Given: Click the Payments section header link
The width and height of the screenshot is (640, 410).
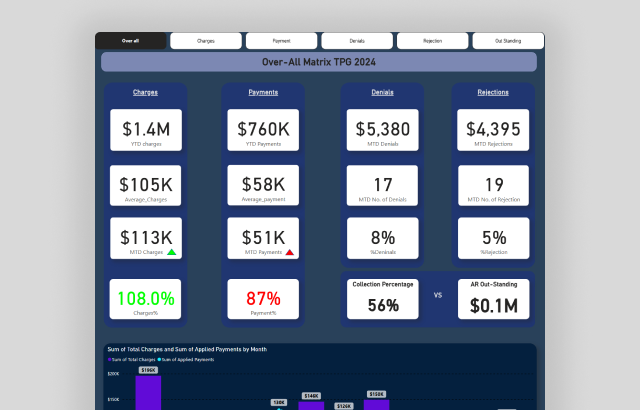Looking at the screenshot, I should [x=264, y=92].
